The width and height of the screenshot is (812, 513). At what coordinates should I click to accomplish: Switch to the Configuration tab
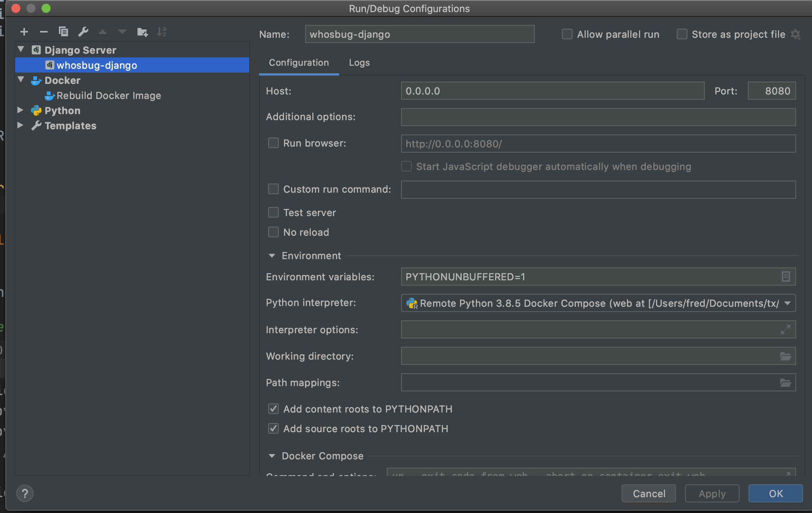point(299,63)
